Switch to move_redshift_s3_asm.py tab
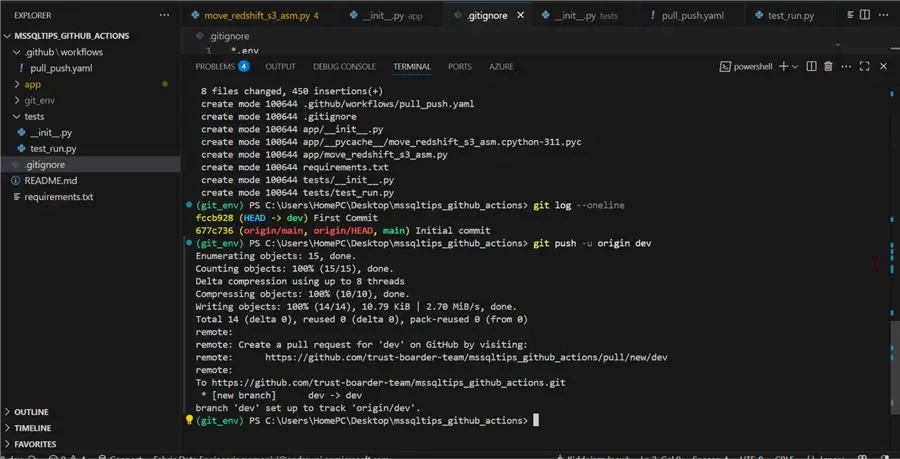Screen dimensions: 900x459 (x=255, y=15)
